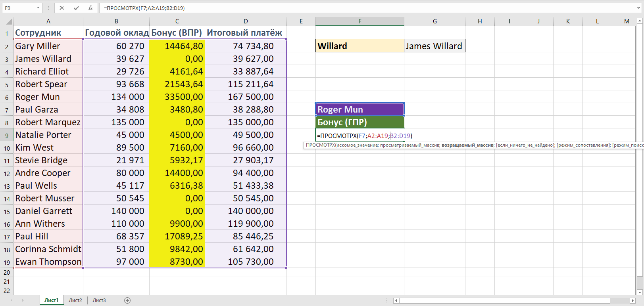Select column A header
644x306 pixels.
tap(48, 21)
